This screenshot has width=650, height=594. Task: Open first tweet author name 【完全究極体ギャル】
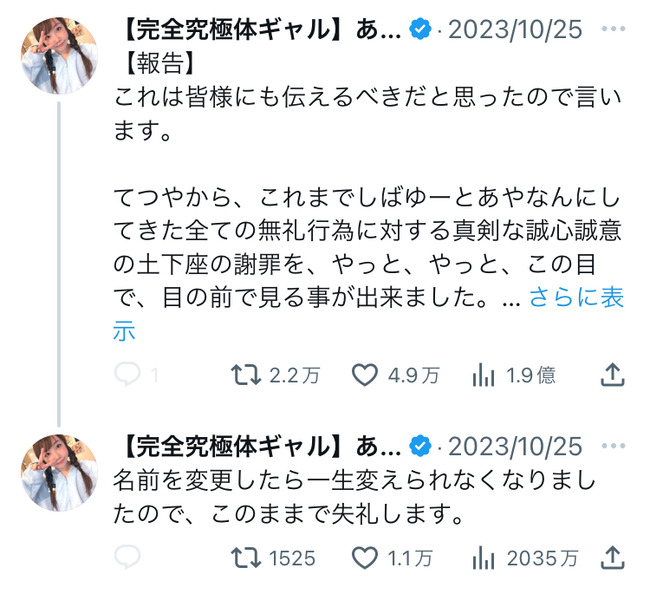tap(257, 29)
